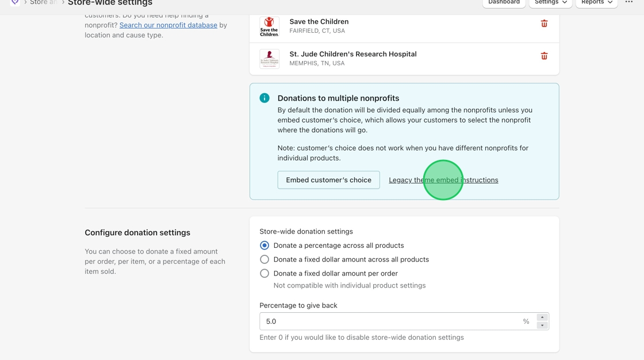Click the Store breadcrumb item
Viewport: 644px width, 360px height.
pyautogui.click(x=43, y=2)
